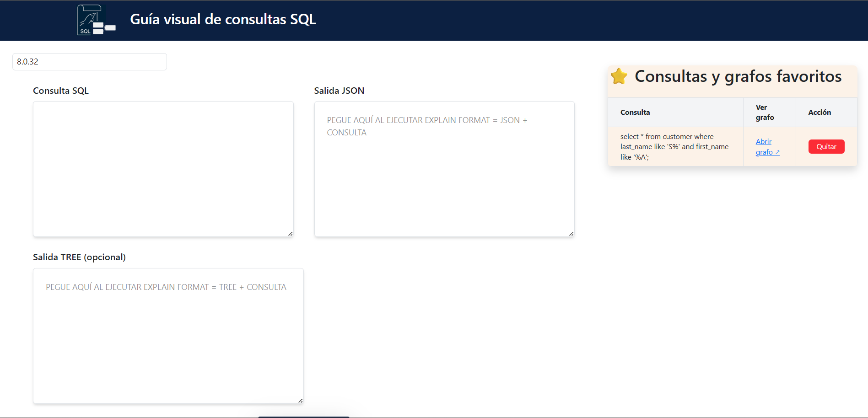This screenshot has height=418, width=868.
Task: Click the 'Consultas y grafos favoritos' heading
Action: (738, 76)
